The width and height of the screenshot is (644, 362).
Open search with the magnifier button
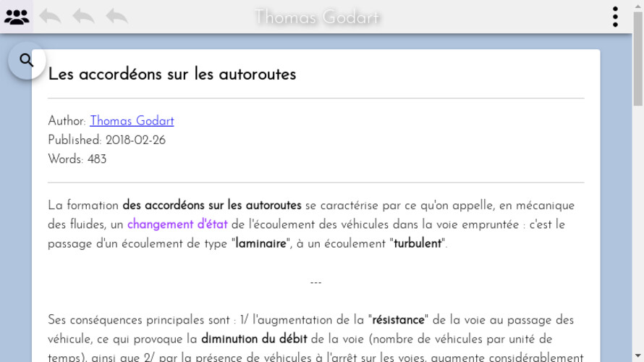27,61
